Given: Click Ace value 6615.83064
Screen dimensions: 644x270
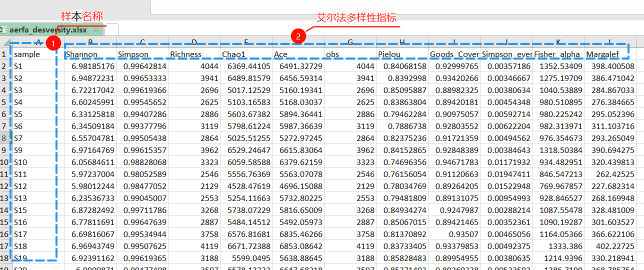Looking at the screenshot, I should pyautogui.click(x=298, y=150).
